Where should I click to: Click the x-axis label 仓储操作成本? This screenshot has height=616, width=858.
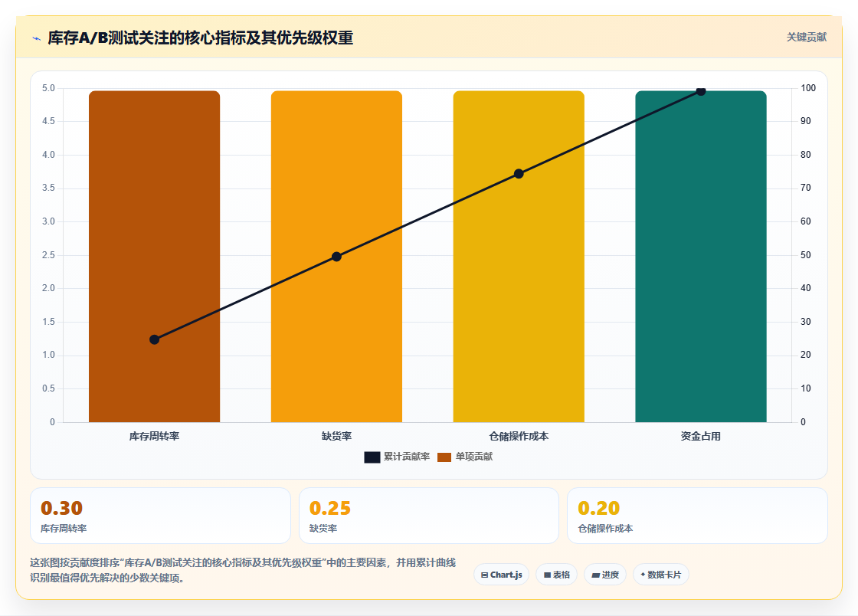pyautogui.click(x=519, y=436)
